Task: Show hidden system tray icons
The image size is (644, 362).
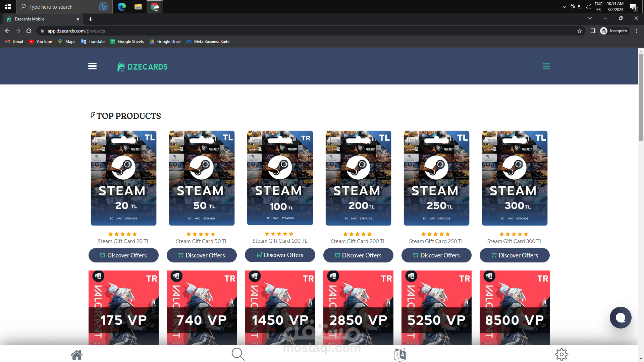Action: point(564,7)
